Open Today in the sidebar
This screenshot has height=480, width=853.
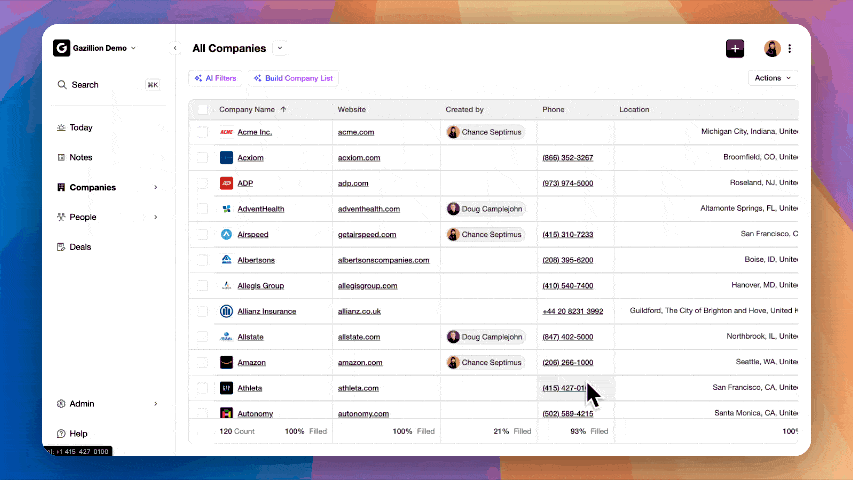pyautogui.click(x=81, y=127)
